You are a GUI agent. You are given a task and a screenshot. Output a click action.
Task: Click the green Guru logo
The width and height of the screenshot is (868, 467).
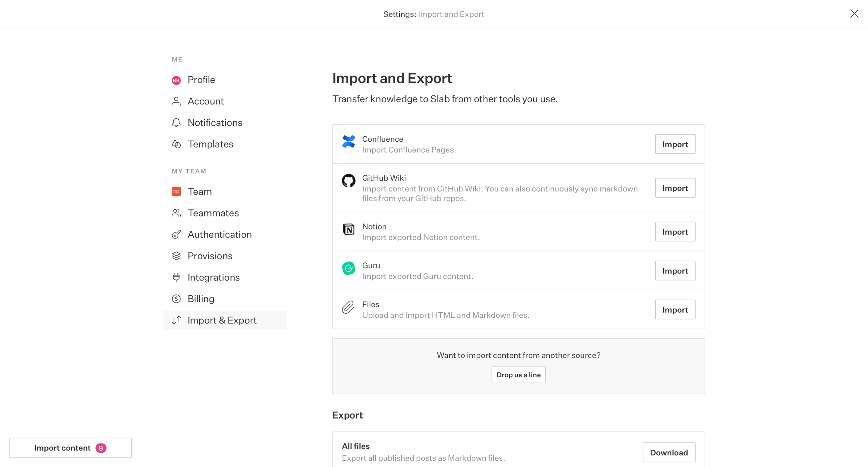349,268
